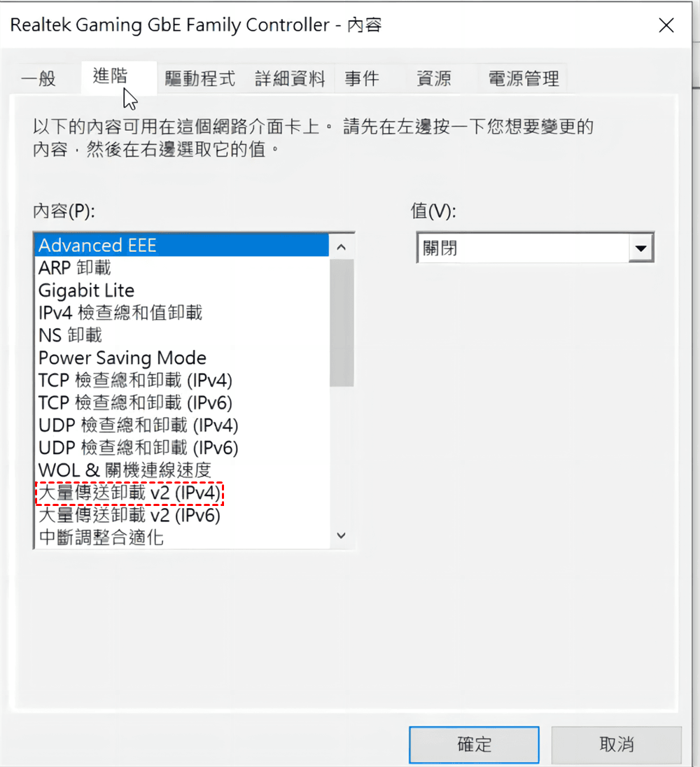Click the 取消 button
Screen dimensions: 700x767
pos(617,745)
